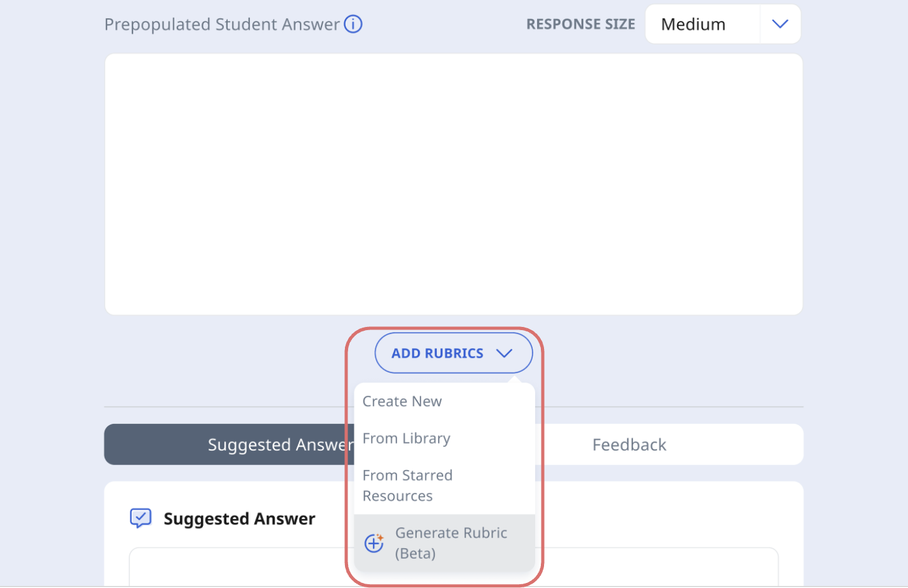908x588 pixels.
Task: Click the rubrics menu pointer notch
Action: pos(515,379)
